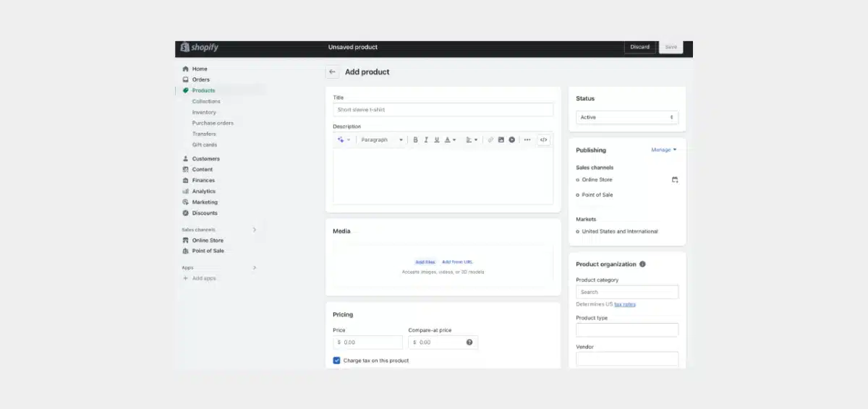Open the text alignment dropdown
Viewport: 868px width, 409px height.
pyautogui.click(x=472, y=139)
